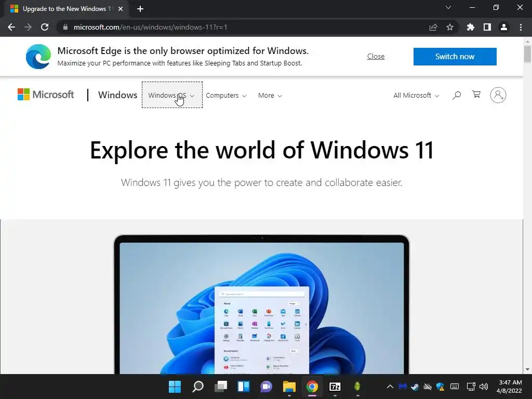The image size is (532, 399).
Task: Open File Explorer from taskbar
Action: 289,387
